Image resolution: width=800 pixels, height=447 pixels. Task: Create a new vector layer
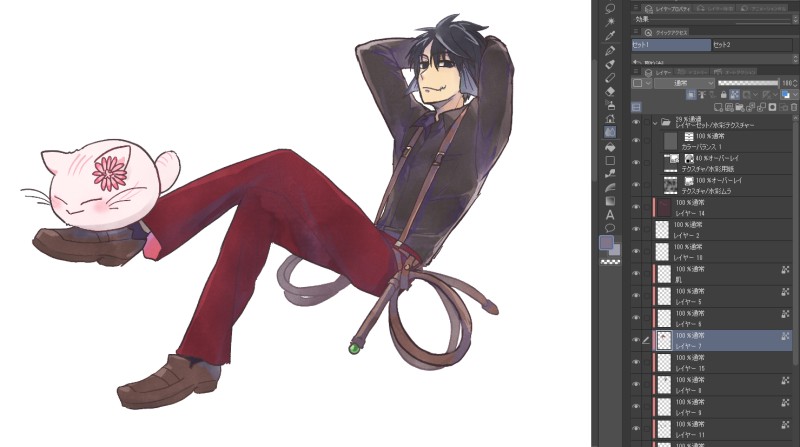click(729, 107)
